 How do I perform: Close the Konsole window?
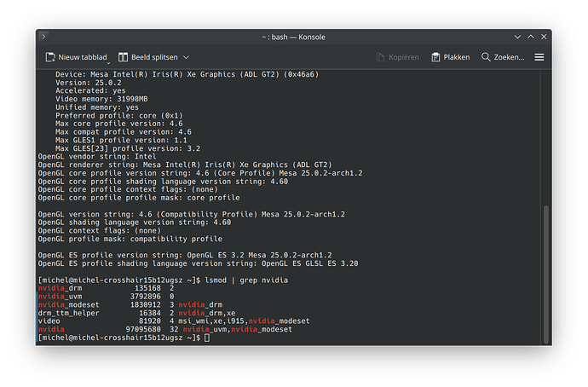pos(544,37)
